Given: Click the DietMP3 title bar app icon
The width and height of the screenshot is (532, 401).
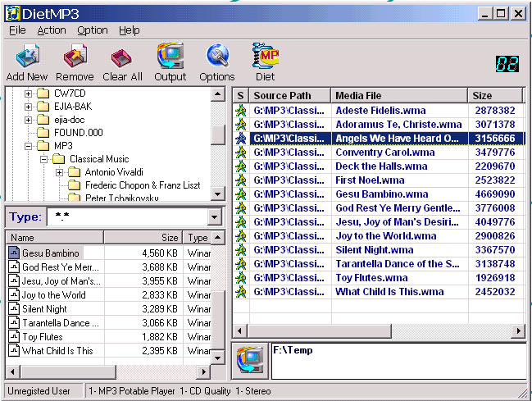Looking at the screenshot, I should click(13, 14).
